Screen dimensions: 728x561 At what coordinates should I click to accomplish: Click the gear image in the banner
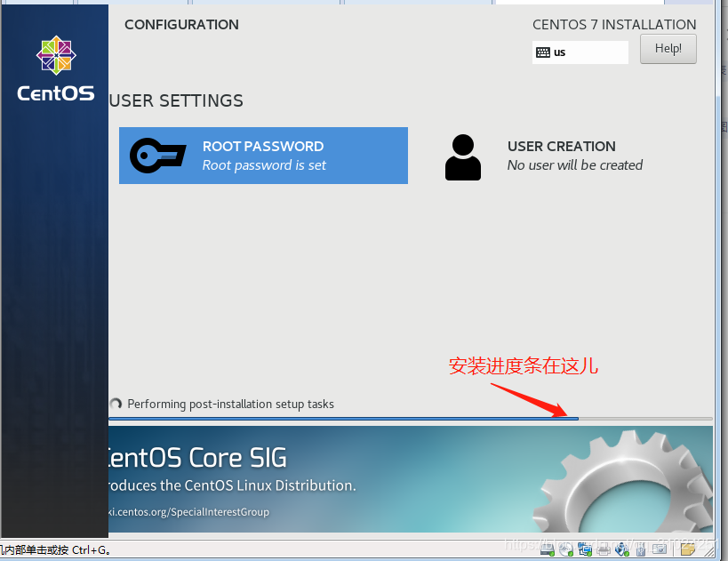click(623, 481)
